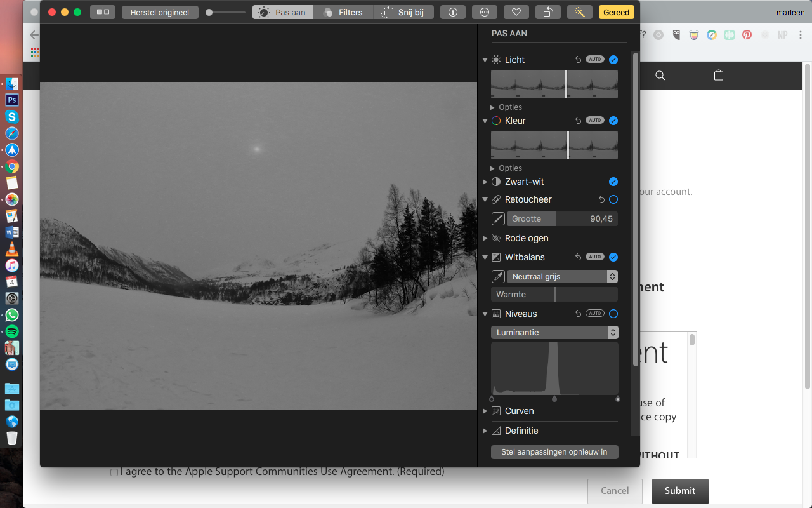
Task: Reset the Kleur adjustment with its undo arrow
Action: coord(578,121)
